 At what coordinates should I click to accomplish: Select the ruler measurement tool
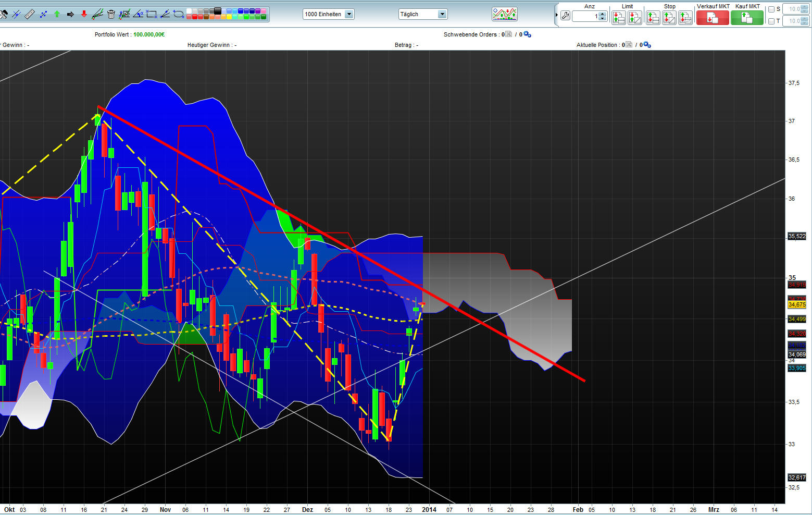[x=30, y=14]
